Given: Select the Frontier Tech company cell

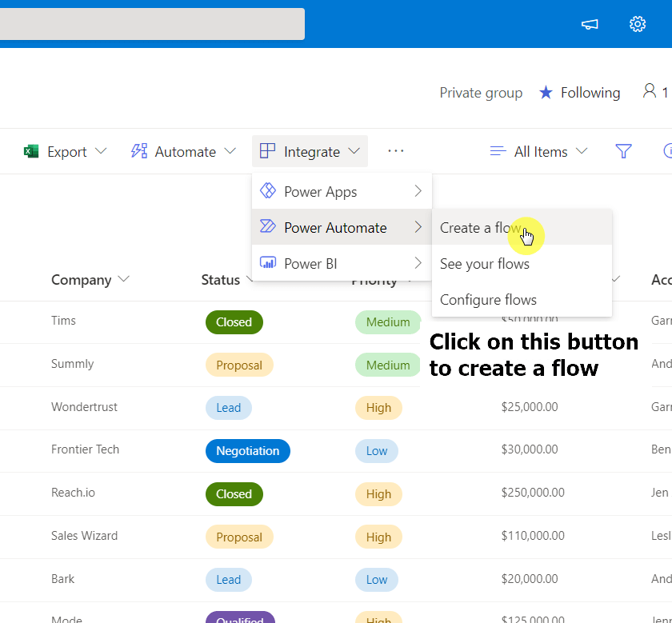Looking at the screenshot, I should 85,449.
